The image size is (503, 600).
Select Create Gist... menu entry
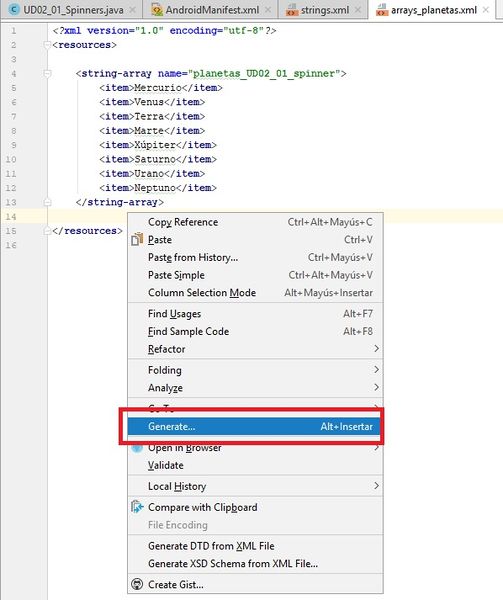255,585
